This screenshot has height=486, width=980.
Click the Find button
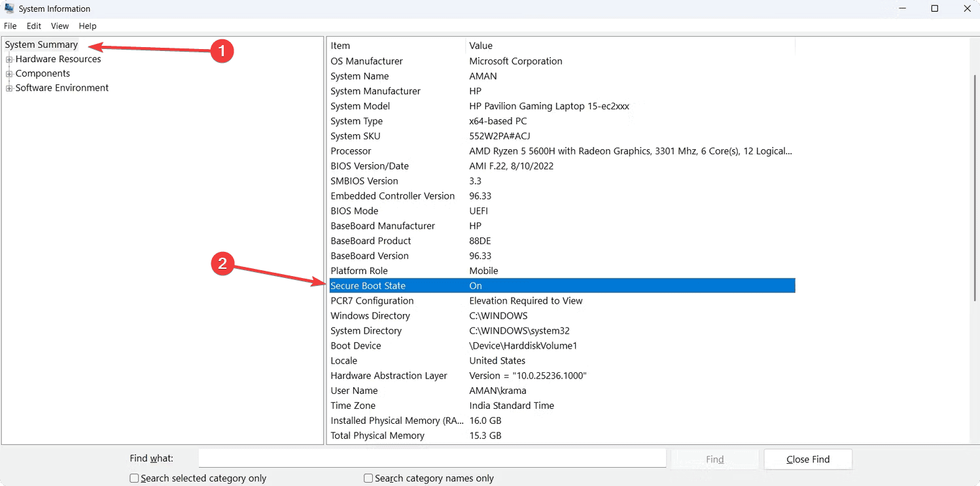point(714,459)
